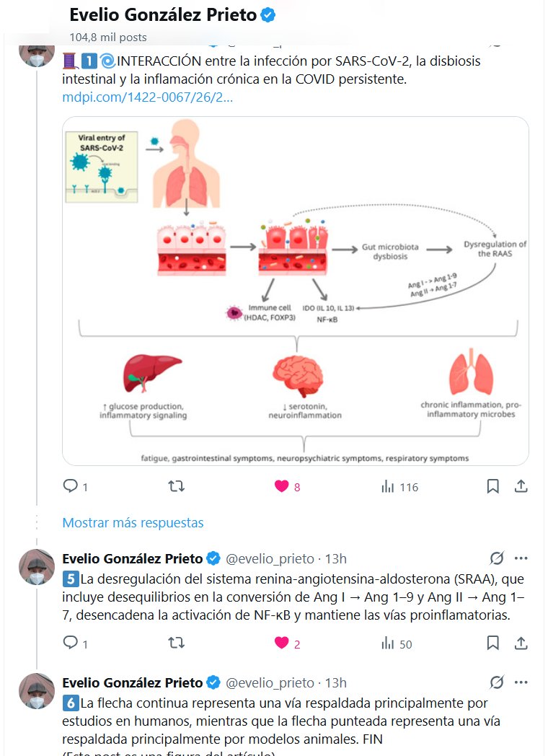Expand "Mostrar más respuestas"
The image size is (548, 756).
[133, 522]
